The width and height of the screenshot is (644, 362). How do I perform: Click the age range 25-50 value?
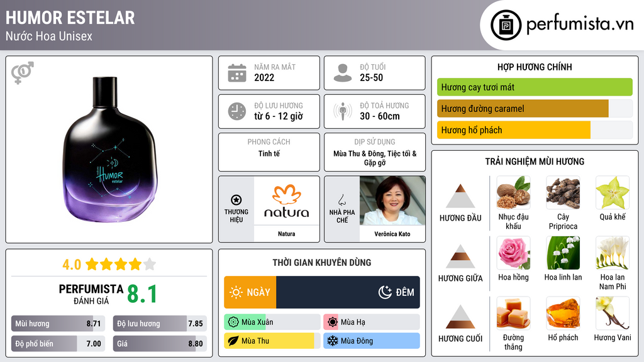point(371,77)
